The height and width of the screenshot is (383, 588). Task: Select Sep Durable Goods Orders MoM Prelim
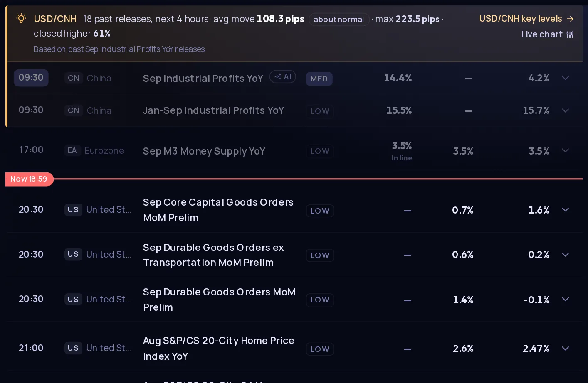click(219, 300)
